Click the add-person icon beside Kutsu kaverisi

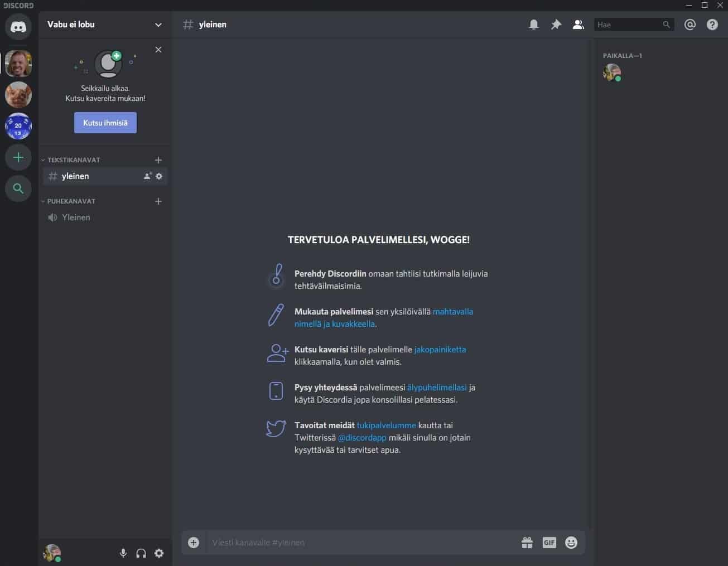pyautogui.click(x=277, y=353)
